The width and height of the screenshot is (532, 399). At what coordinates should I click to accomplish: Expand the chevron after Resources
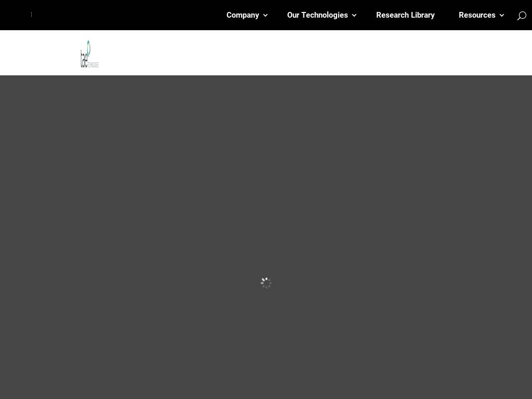(502, 16)
